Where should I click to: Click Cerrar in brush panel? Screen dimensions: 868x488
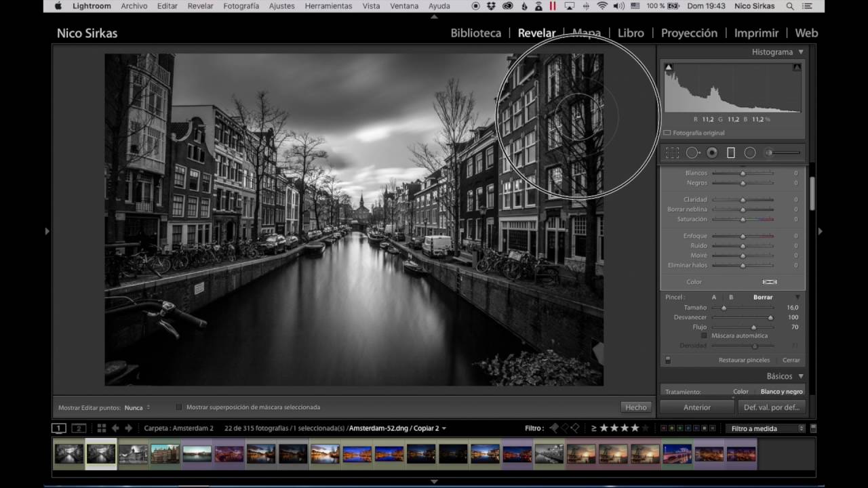791,360
